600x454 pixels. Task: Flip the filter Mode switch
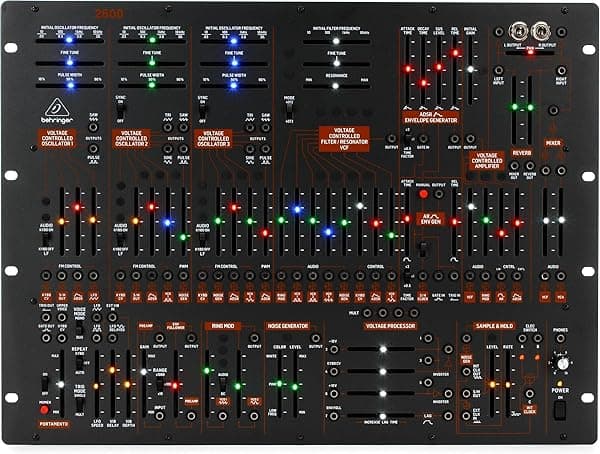coord(289,110)
